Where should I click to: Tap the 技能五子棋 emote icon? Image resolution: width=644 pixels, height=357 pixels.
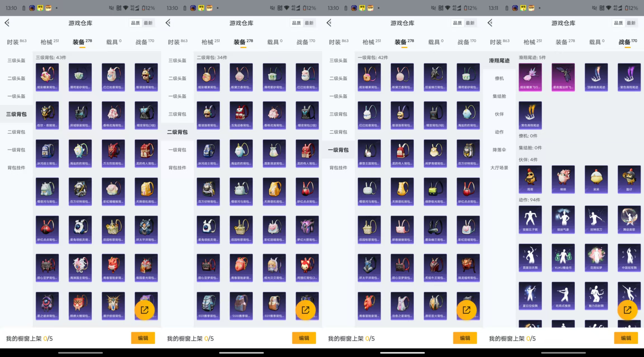click(x=530, y=219)
